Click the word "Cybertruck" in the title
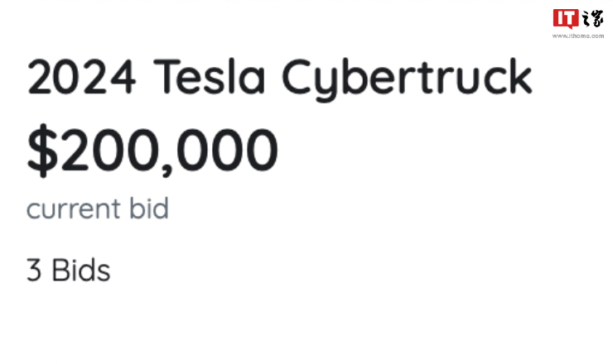 click(406, 79)
